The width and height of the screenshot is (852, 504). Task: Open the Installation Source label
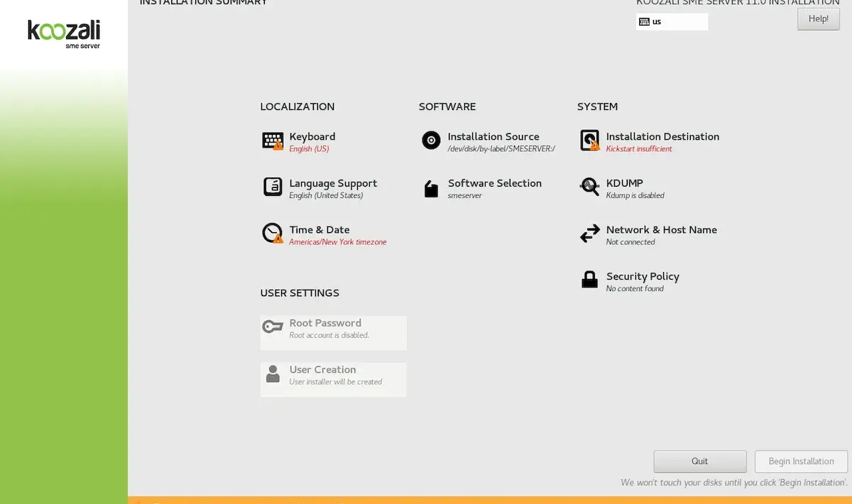493,136
